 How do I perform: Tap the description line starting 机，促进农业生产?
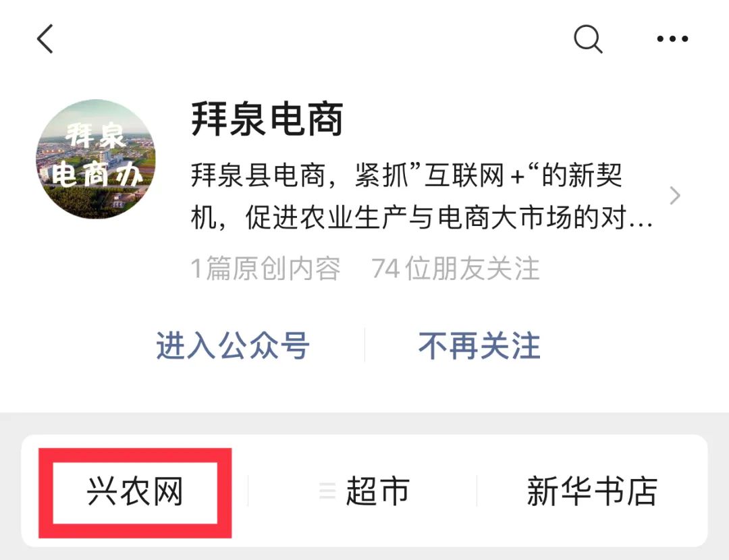click(x=422, y=217)
